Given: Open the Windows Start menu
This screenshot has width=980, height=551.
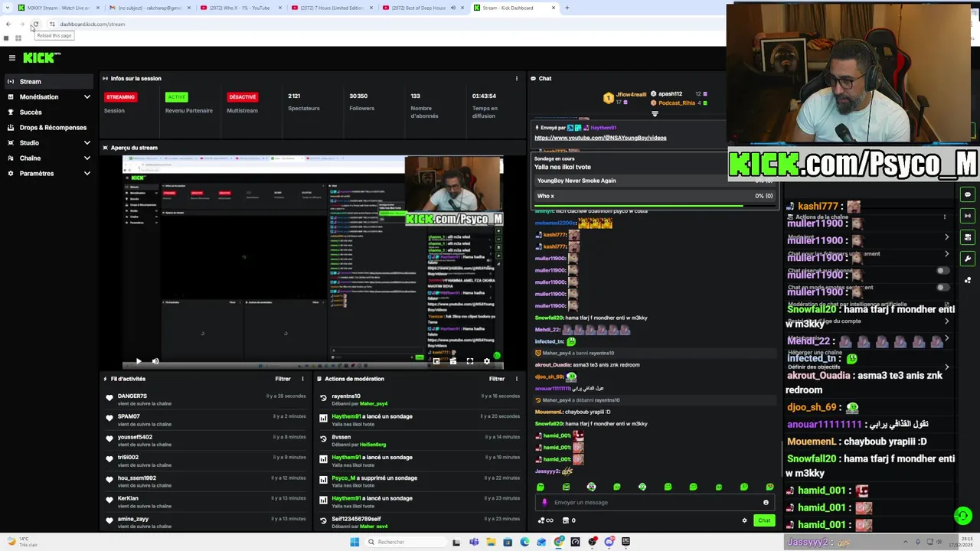Looking at the screenshot, I should (x=354, y=542).
